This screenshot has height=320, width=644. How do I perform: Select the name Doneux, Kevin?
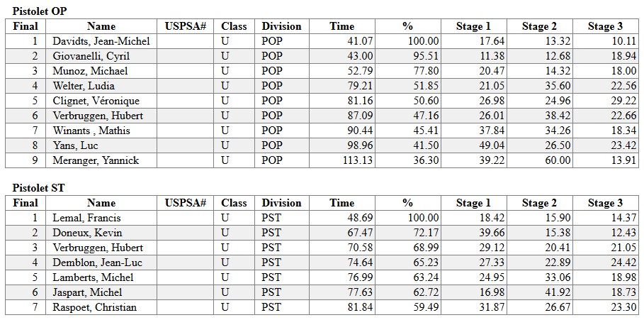click(x=87, y=233)
